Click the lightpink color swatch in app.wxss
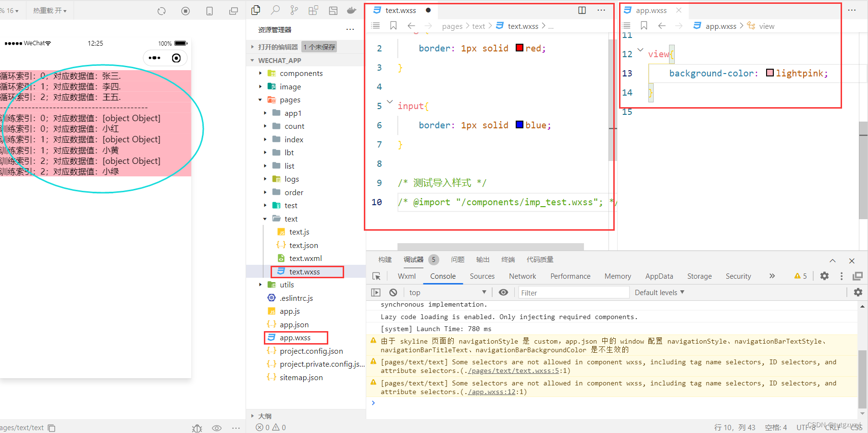This screenshot has height=433, width=868. click(770, 73)
